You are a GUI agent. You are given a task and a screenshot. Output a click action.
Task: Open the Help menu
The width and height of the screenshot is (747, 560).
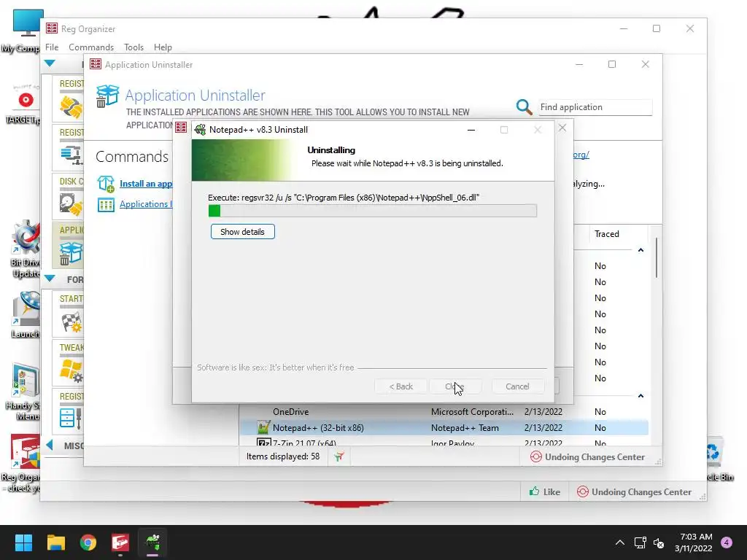(163, 47)
